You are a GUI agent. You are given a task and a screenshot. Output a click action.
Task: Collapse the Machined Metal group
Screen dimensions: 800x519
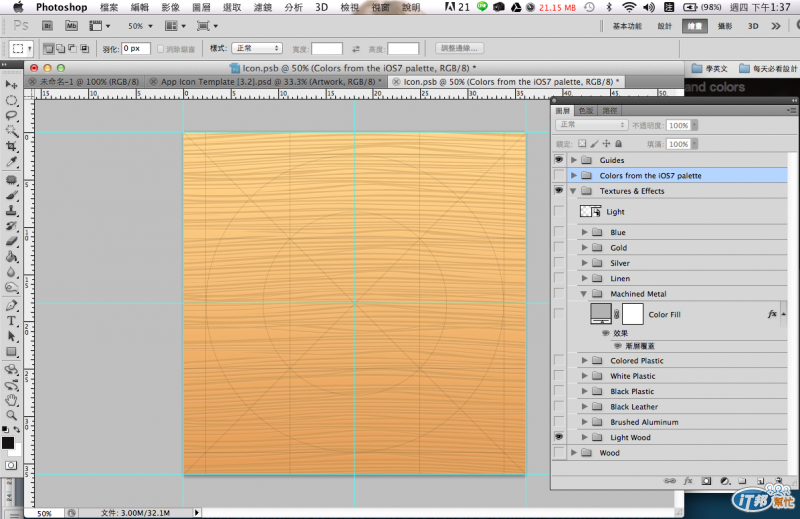coord(585,294)
